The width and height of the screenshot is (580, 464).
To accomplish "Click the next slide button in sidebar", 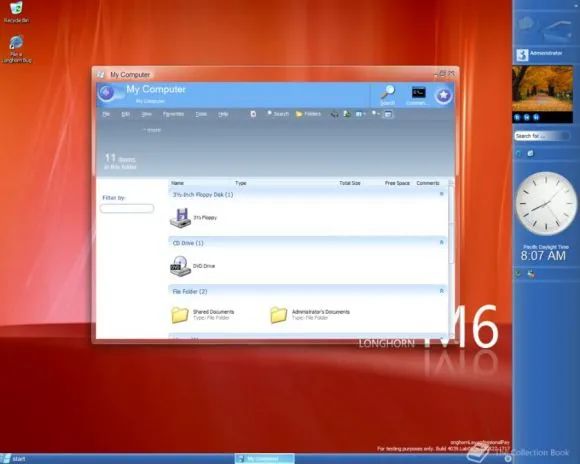I will coord(536,117).
